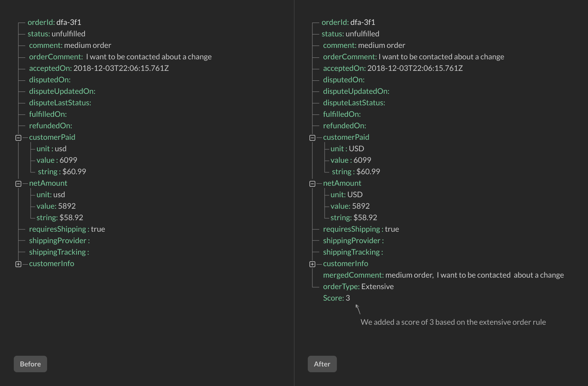Click the Before button
Screen dimensions: 588x386
(x=30, y=364)
